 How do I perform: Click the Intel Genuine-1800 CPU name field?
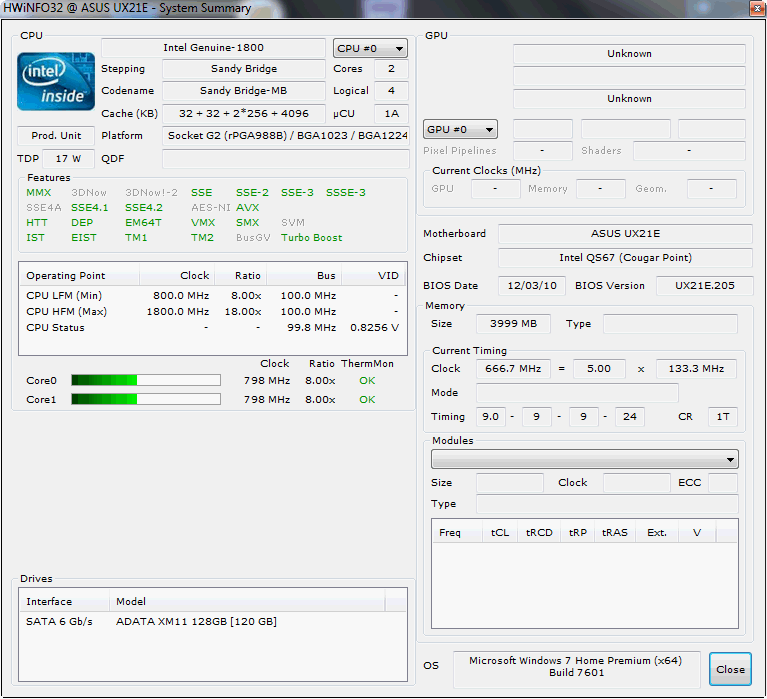213,48
